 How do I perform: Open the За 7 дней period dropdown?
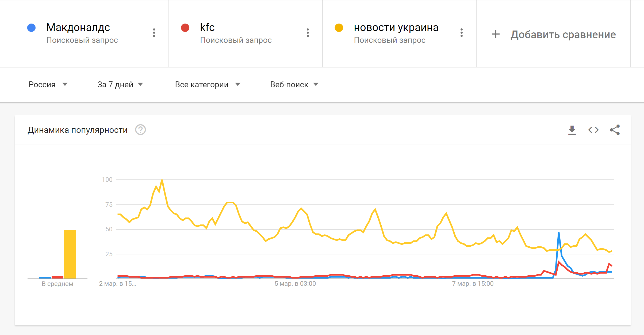(120, 85)
